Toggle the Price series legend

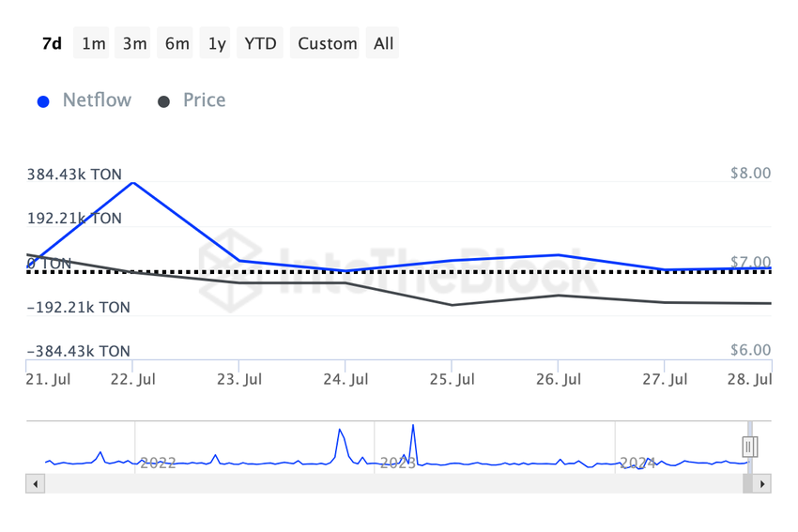point(192,100)
